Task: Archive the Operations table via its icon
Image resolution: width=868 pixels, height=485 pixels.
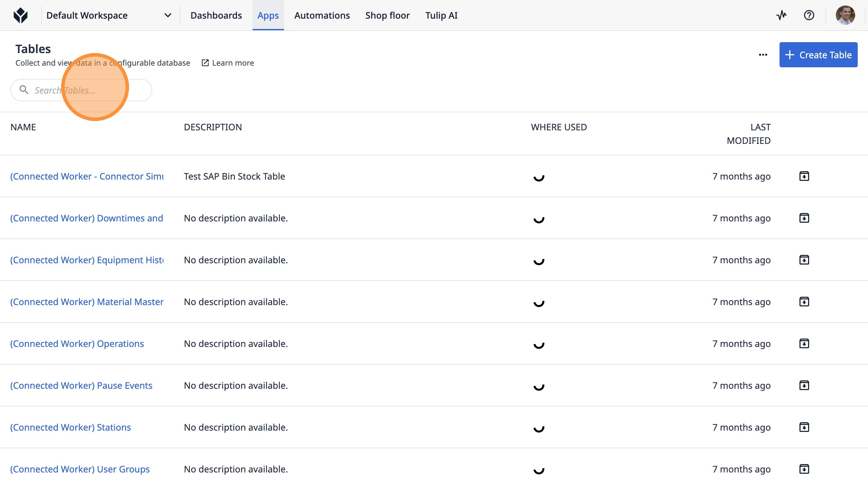Action: [x=804, y=343]
